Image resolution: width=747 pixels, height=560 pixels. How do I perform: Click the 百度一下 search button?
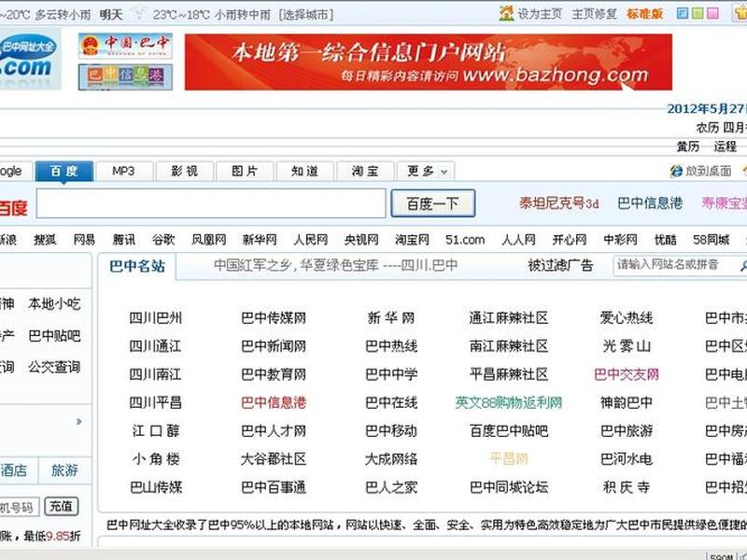(x=432, y=203)
